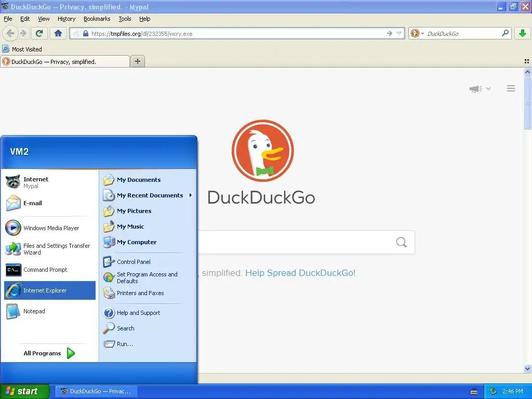Viewport: 532px width, 399px height.
Task: Open the Run... dialog
Action: [x=148, y=344]
